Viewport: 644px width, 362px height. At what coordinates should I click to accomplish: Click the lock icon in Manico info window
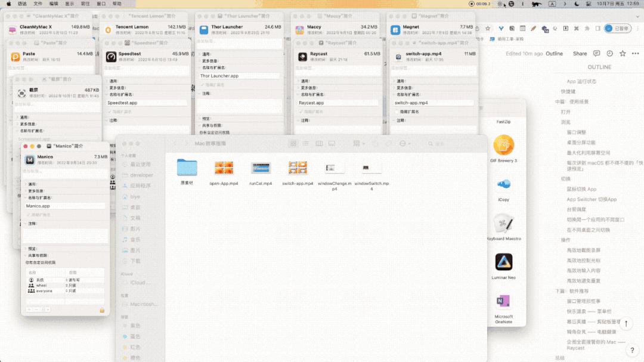tap(102, 310)
